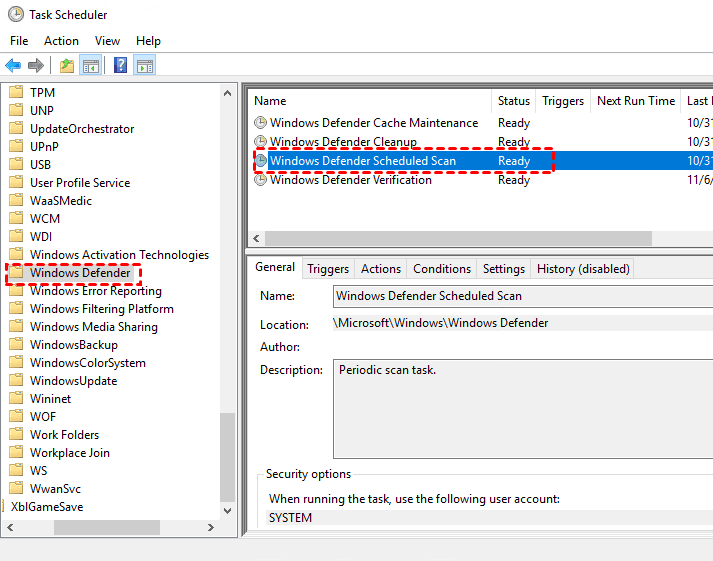Select the WCM folder
The image size is (713, 561).
(x=45, y=219)
